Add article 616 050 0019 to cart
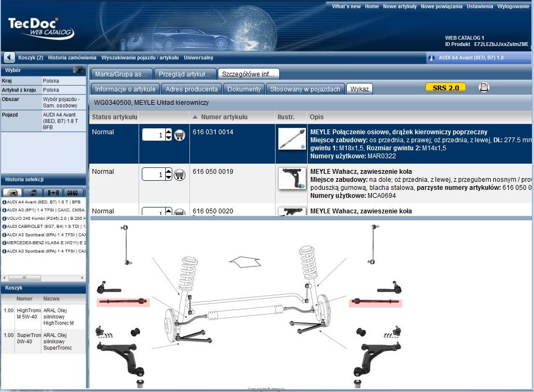Image resolution: width=534 pixels, height=392 pixels. tap(179, 175)
